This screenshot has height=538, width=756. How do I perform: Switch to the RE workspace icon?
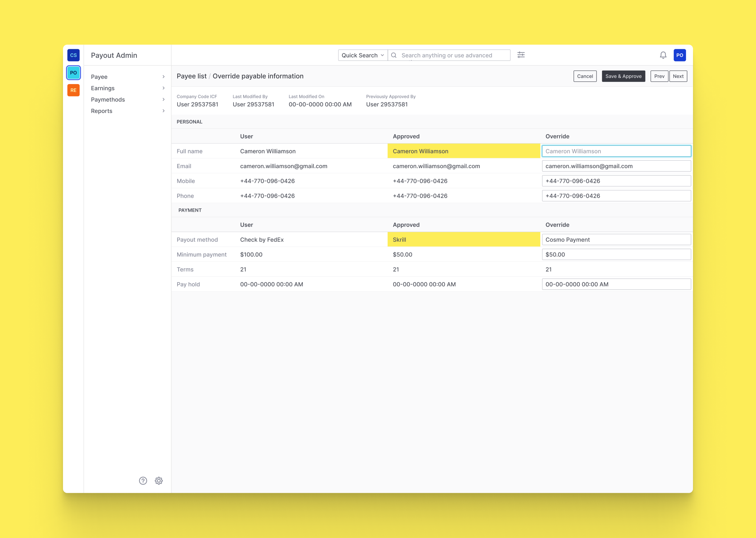(x=73, y=90)
